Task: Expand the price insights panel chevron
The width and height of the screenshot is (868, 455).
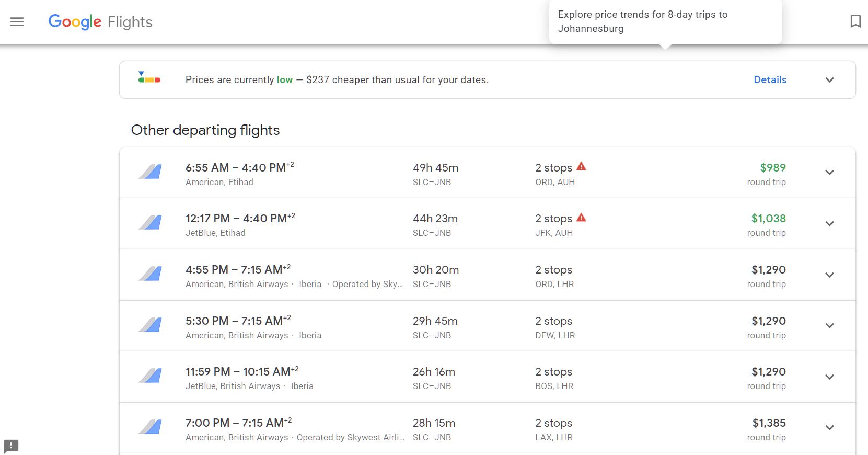Action: [x=829, y=80]
